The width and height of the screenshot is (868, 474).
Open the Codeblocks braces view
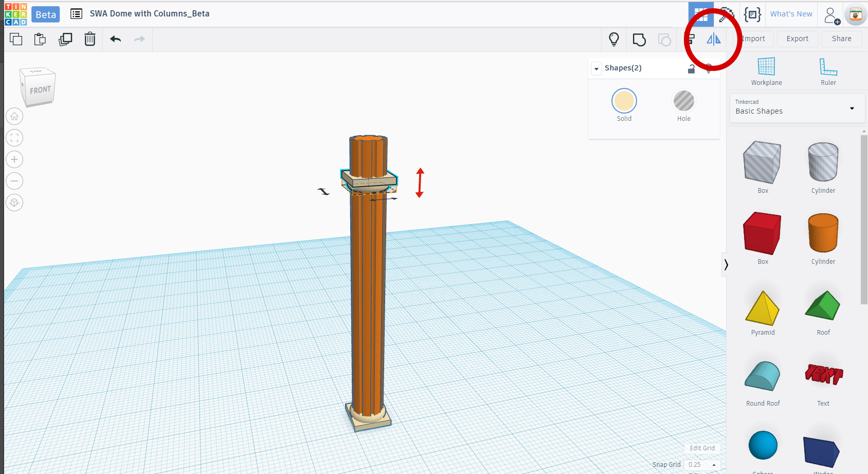pos(752,14)
